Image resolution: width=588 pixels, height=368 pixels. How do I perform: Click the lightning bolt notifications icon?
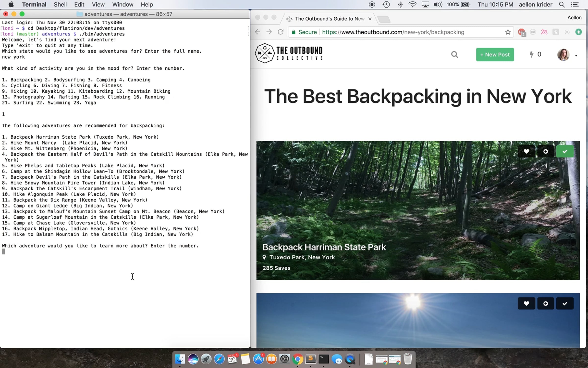coord(531,54)
